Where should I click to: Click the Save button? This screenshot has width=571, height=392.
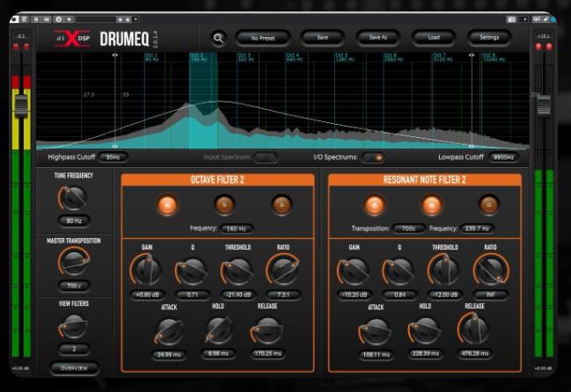tap(322, 38)
